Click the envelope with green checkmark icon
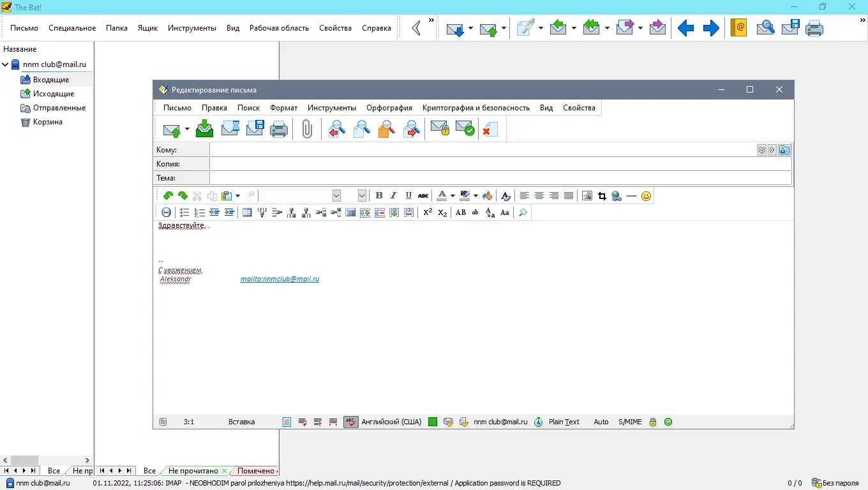The width and height of the screenshot is (868, 490). [465, 129]
